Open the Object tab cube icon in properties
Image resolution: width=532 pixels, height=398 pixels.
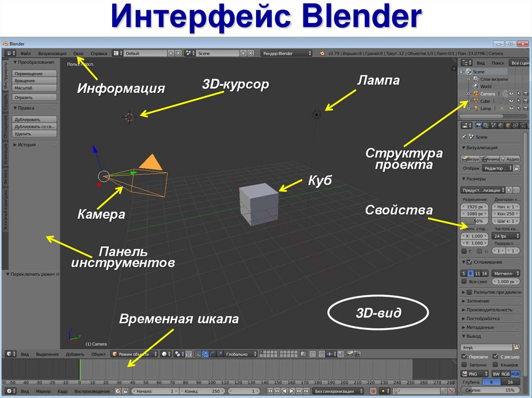point(508,126)
